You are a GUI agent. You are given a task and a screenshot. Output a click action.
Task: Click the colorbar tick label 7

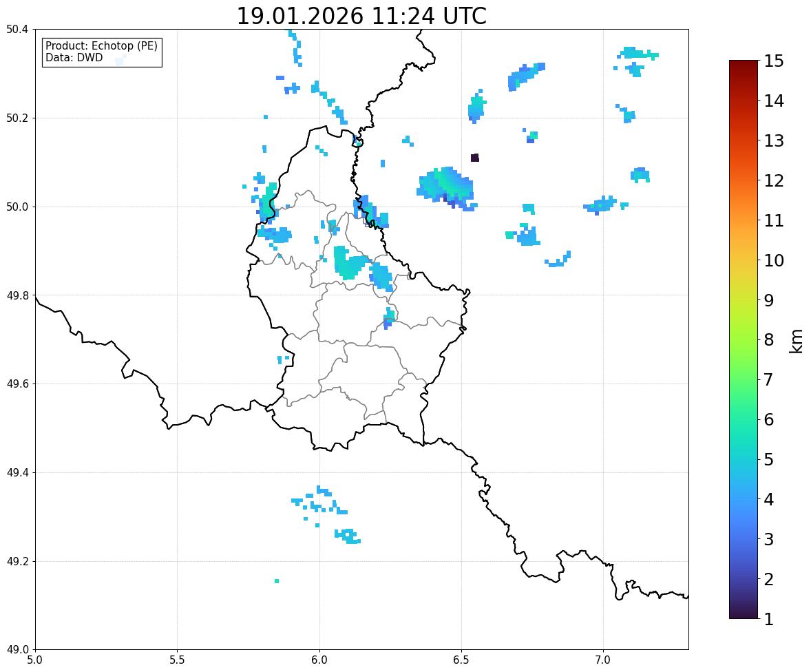(769, 379)
